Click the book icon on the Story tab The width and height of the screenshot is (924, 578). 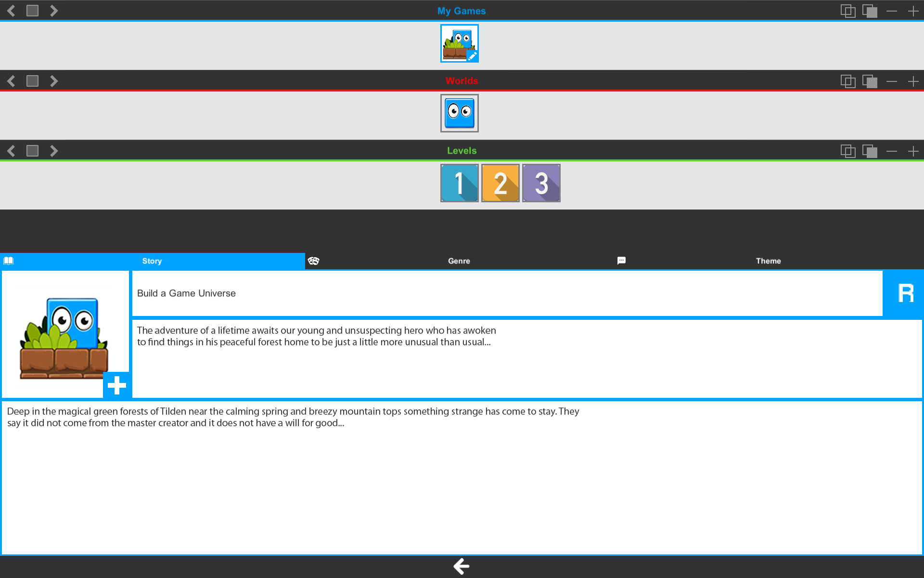8,261
